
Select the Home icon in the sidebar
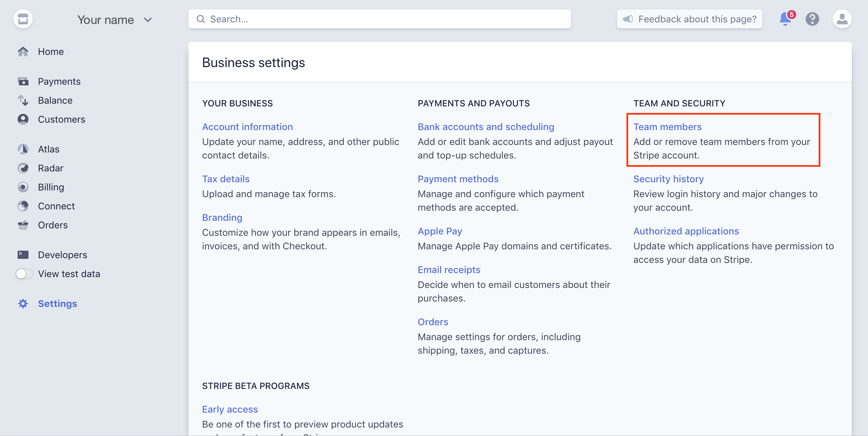pos(23,51)
